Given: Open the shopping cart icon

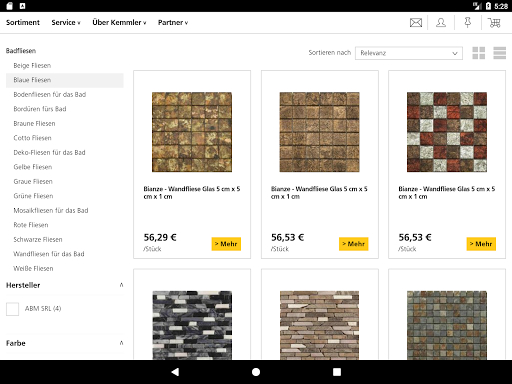Looking at the screenshot, I should coord(494,23).
